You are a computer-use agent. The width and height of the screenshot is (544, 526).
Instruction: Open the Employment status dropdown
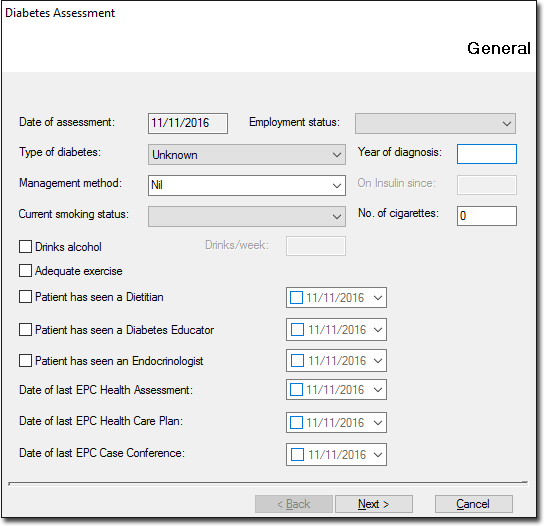pos(435,124)
